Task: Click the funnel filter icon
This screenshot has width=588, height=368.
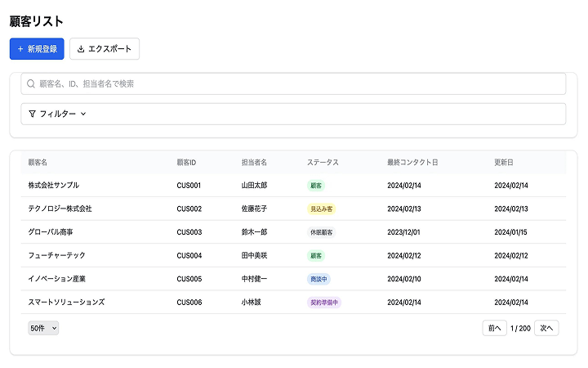Action: (32, 114)
